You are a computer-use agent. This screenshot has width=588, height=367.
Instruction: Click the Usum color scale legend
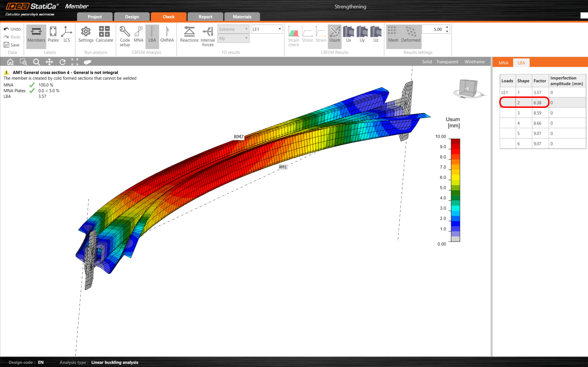coord(455,190)
